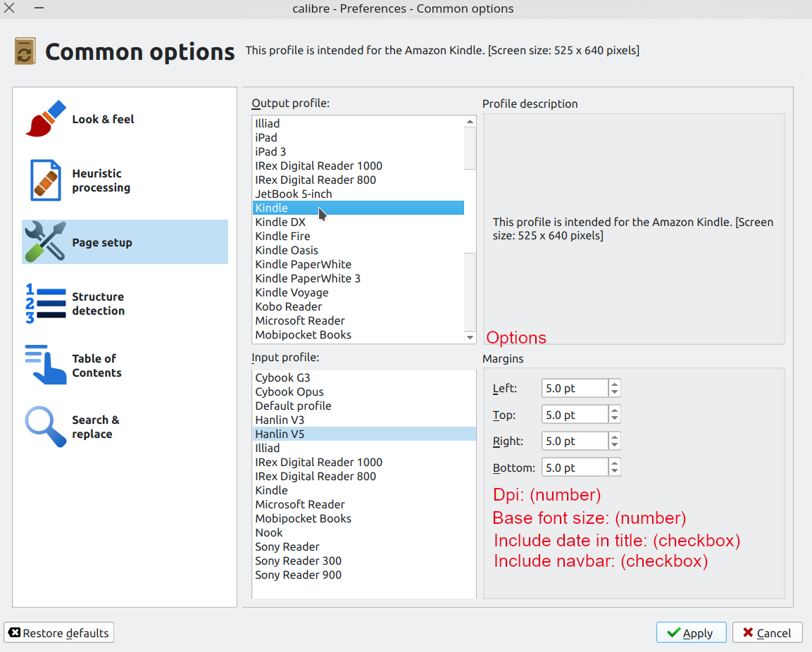The height and width of the screenshot is (652, 812).
Task: Click the Common options book icon
Action: tap(25, 52)
